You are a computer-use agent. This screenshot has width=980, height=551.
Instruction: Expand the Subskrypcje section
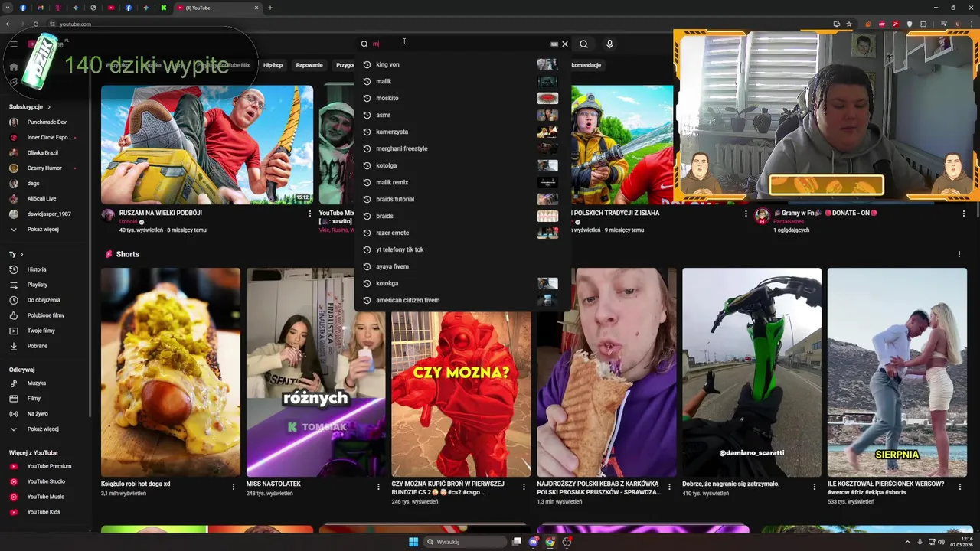pyautogui.click(x=30, y=107)
